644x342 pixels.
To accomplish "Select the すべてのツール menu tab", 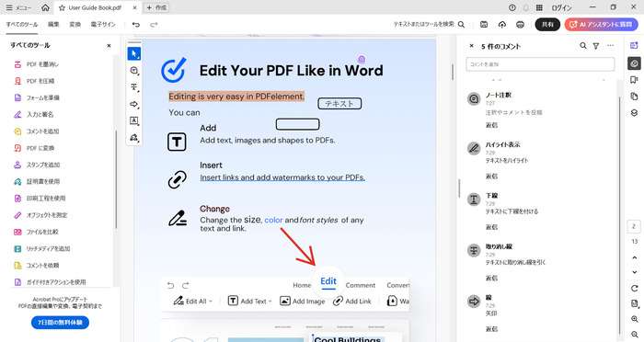I will click(x=22, y=25).
